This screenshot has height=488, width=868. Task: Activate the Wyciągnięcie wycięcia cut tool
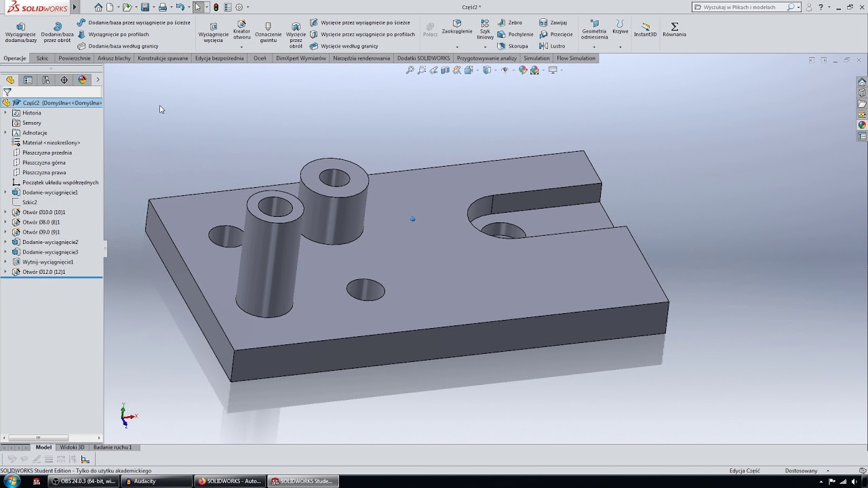pyautogui.click(x=214, y=33)
